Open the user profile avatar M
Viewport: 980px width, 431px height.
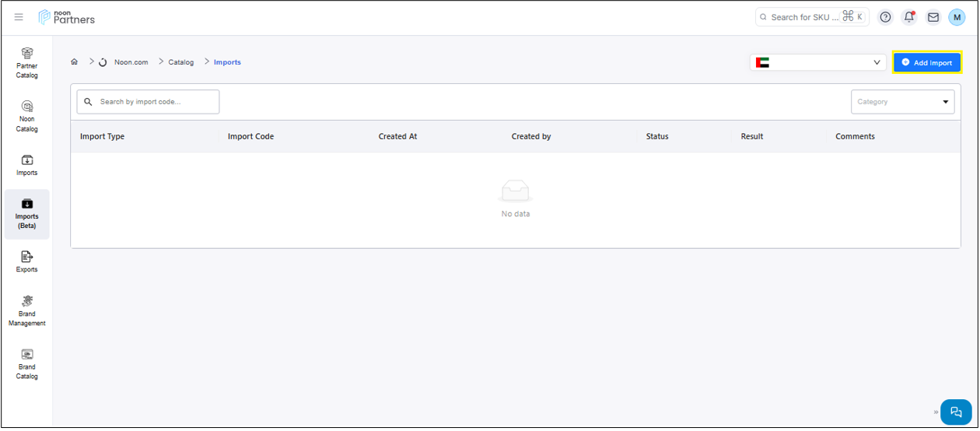pyautogui.click(x=957, y=17)
